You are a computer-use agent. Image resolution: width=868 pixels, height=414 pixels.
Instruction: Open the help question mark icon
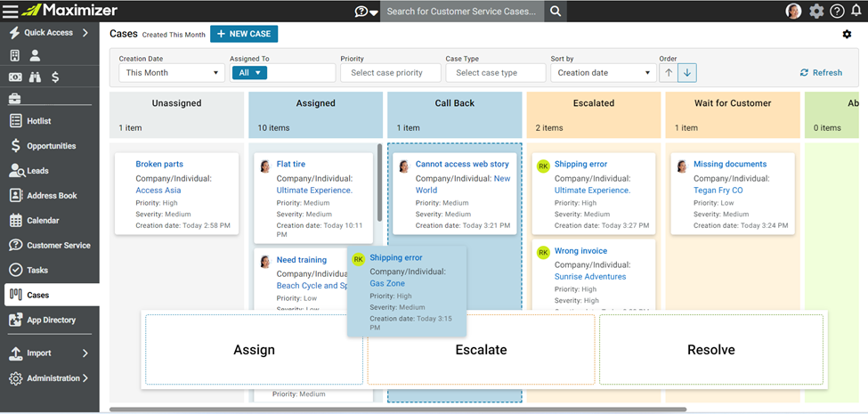pyautogui.click(x=837, y=11)
